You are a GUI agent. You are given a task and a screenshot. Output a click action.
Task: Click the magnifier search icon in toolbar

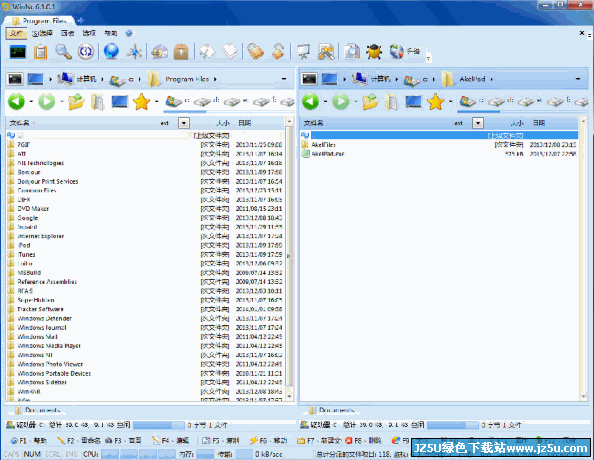(x=63, y=52)
